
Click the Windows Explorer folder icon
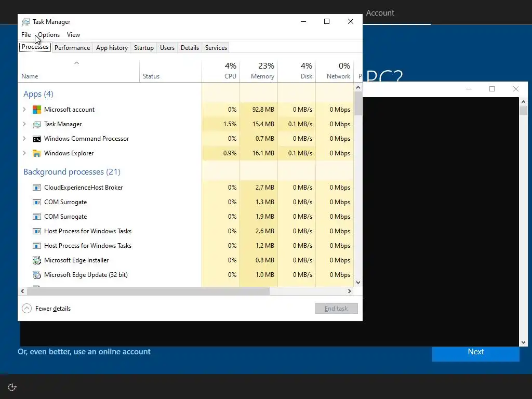tap(37, 153)
